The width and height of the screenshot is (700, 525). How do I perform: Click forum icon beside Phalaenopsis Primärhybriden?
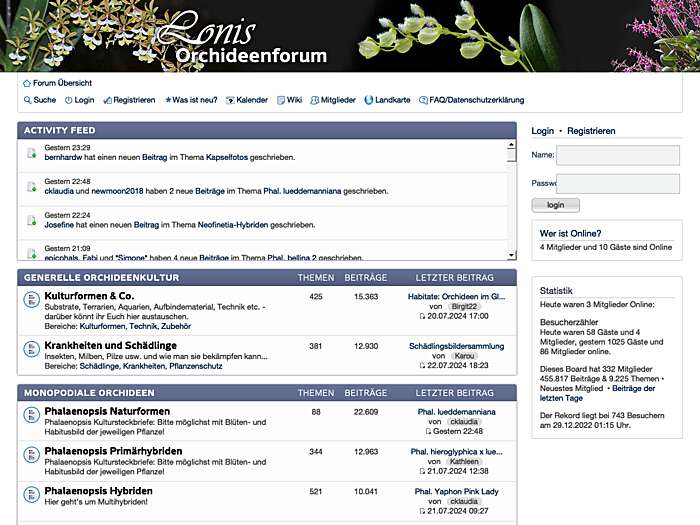[31, 455]
